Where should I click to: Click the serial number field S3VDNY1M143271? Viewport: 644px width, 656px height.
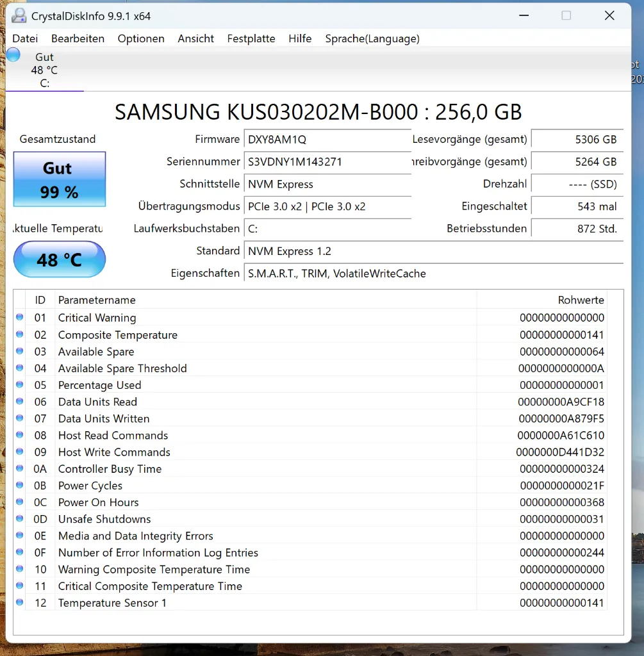point(327,162)
